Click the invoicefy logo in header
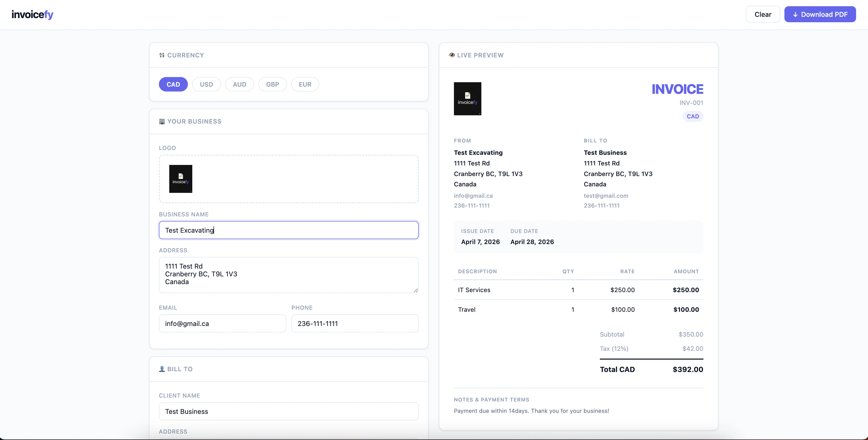The height and width of the screenshot is (440, 868). 32,14
